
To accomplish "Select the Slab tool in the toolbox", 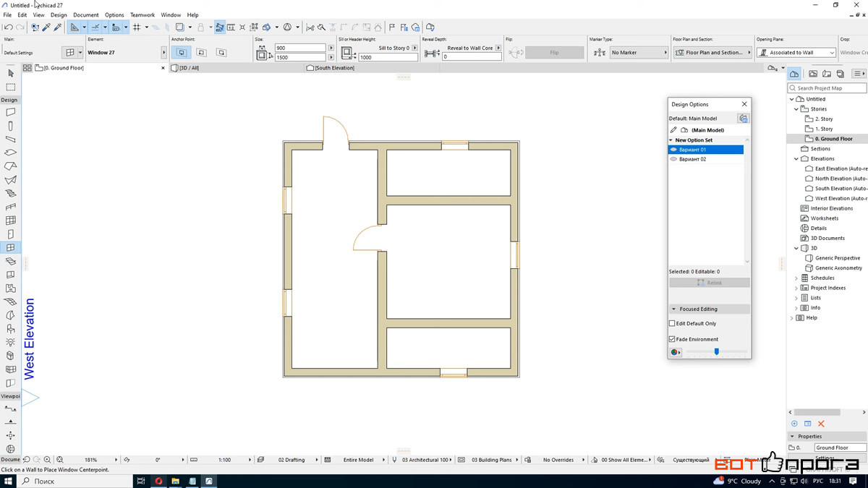I will point(10,153).
